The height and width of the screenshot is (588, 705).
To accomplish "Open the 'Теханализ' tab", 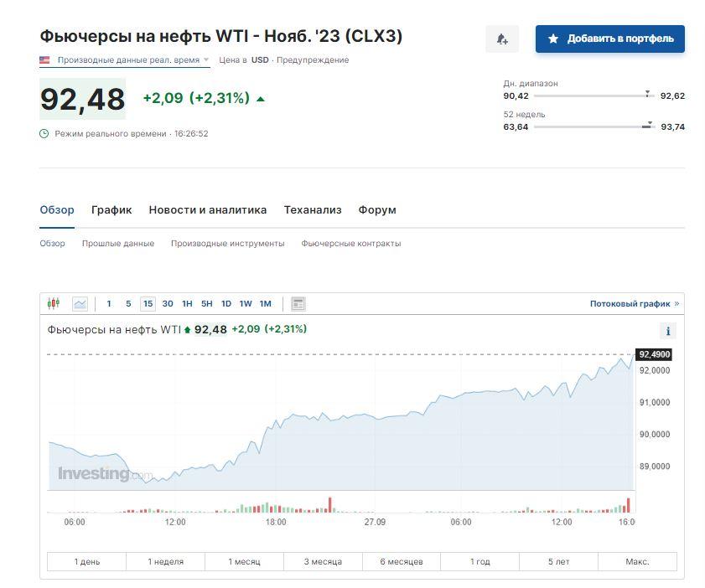I will coord(313,210).
